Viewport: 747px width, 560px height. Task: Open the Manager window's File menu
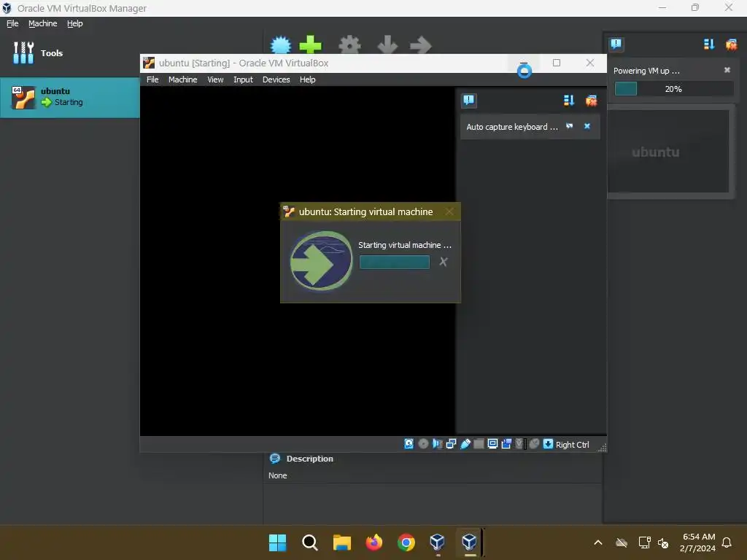click(12, 23)
